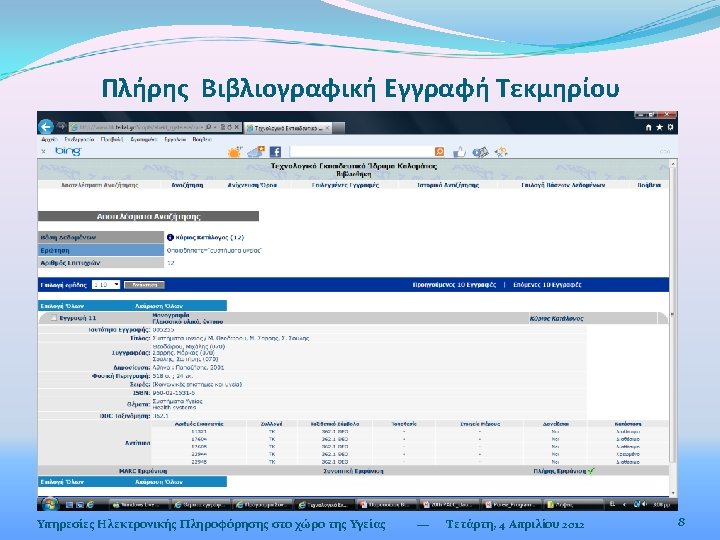The image size is (720, 540).
Task: Click the address bar refresh icon
Action: tap(229, 127)
